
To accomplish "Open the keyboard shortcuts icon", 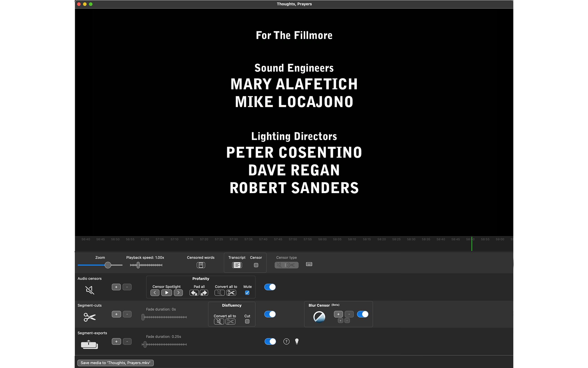I will [x=309, y=264].
